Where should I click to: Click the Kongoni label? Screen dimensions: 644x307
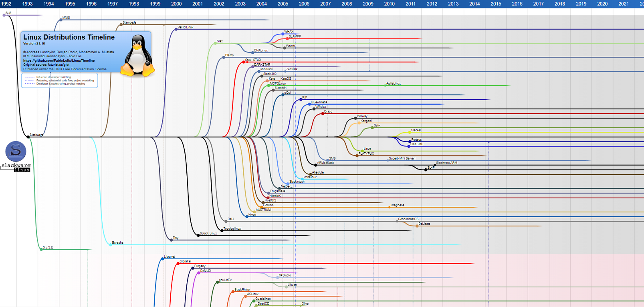(x=366, y=121)
